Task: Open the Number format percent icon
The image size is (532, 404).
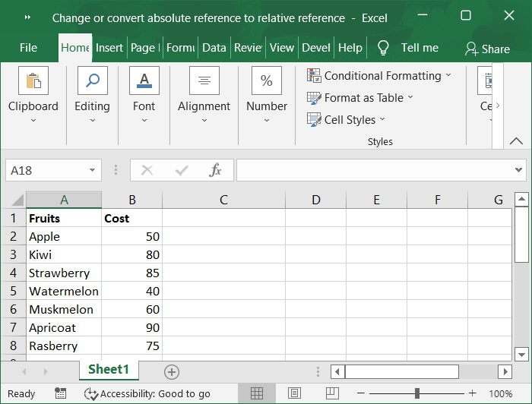Action: [267, 80]
